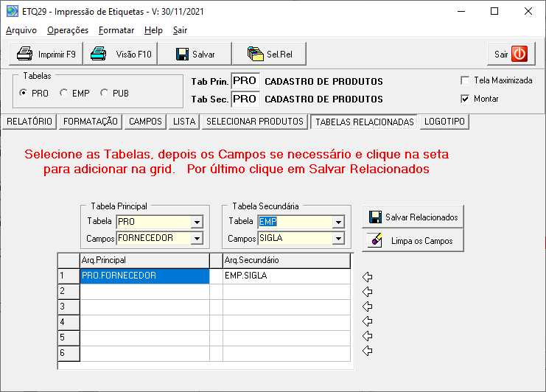Select the EMP tables radio button
546x392 pixels.
[x=63, y=93]
